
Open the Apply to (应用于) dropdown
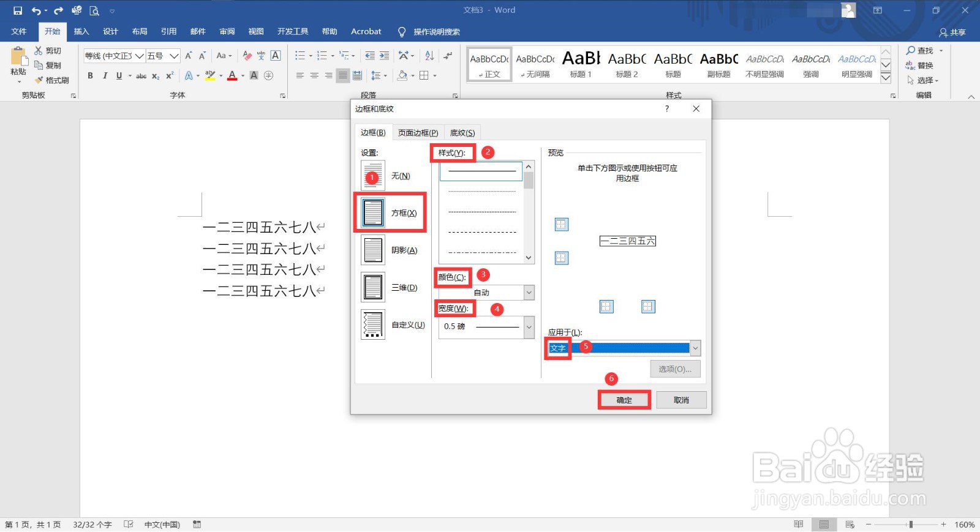[x=695, y=348]
